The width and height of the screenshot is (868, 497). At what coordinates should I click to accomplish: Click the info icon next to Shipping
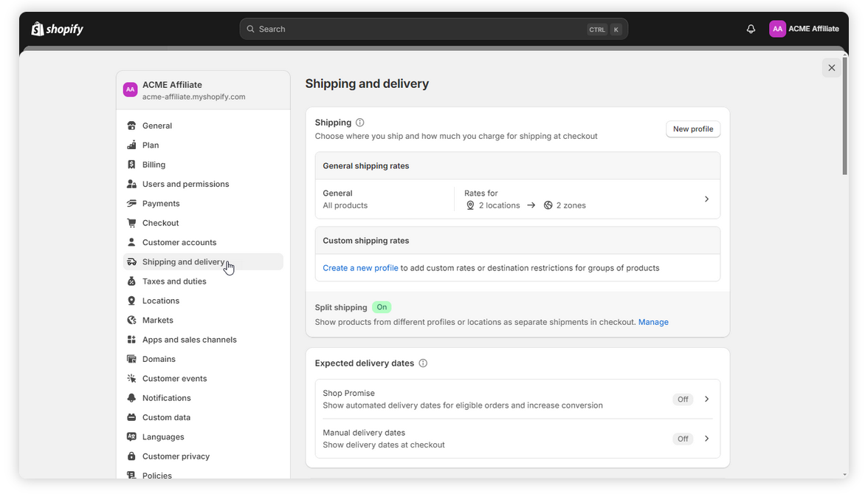click(x=360, y=123)
